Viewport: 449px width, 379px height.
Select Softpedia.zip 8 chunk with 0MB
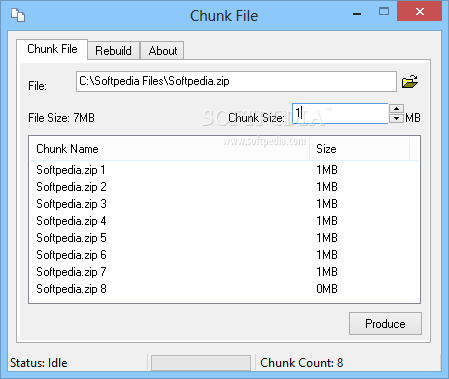coord(224,289)
